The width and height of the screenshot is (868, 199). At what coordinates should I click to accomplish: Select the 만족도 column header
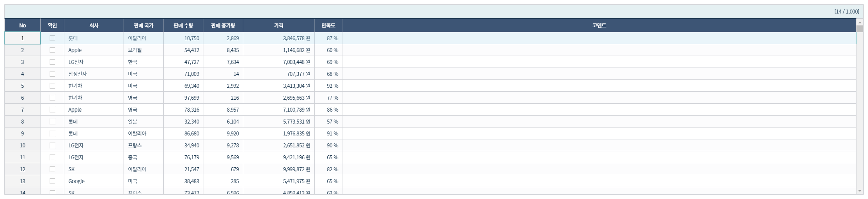click(x=328, y=25)
